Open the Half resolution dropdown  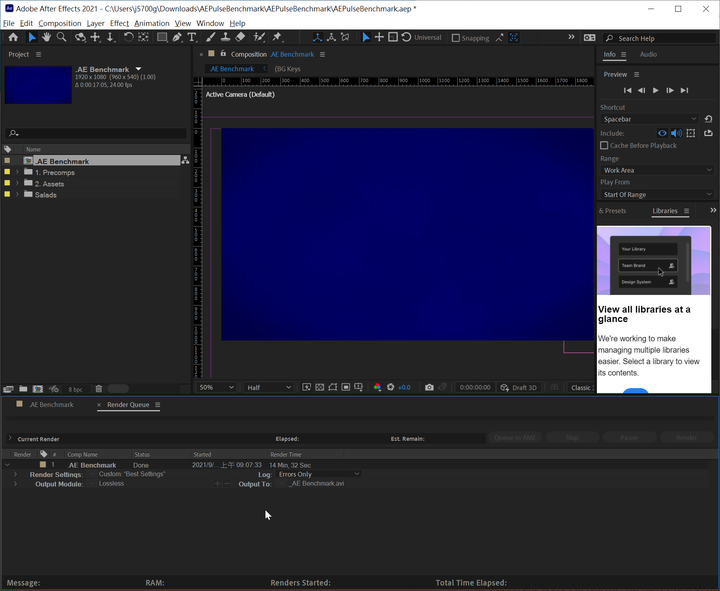pos(269,388)
